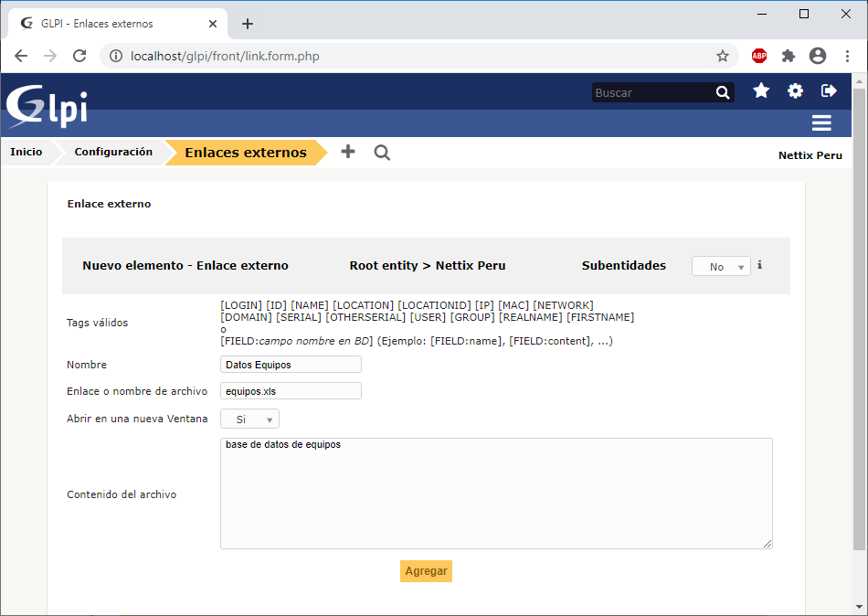Image resolution: width=868 pixels, height=616 pixels.
Task: Open the Configuración breadcrumb
Action: click(113, 153)
